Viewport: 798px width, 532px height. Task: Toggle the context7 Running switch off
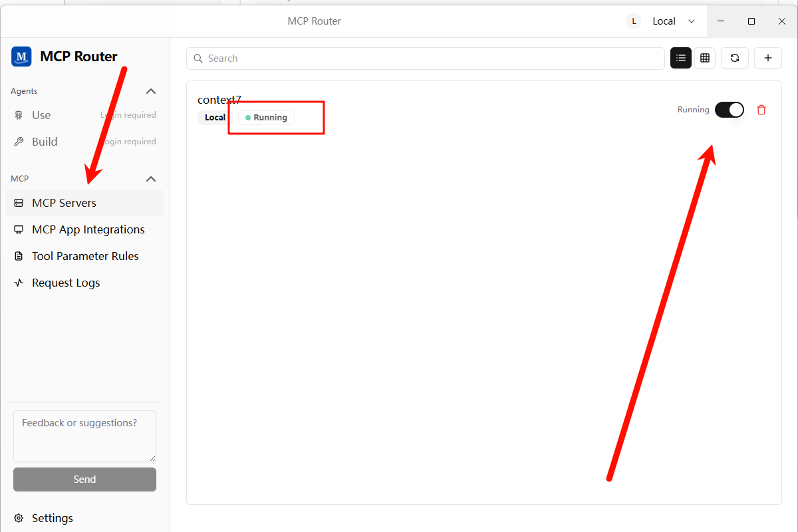click(x=729, y=110)
